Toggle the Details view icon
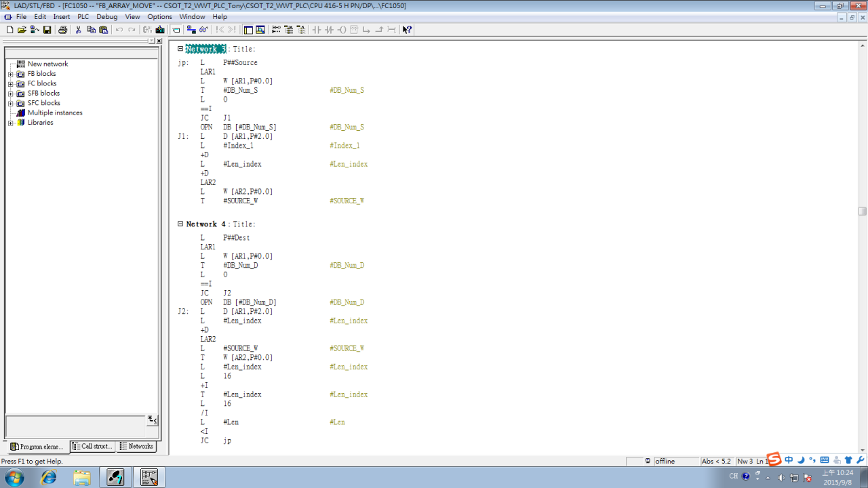 [x=260, y=30]
